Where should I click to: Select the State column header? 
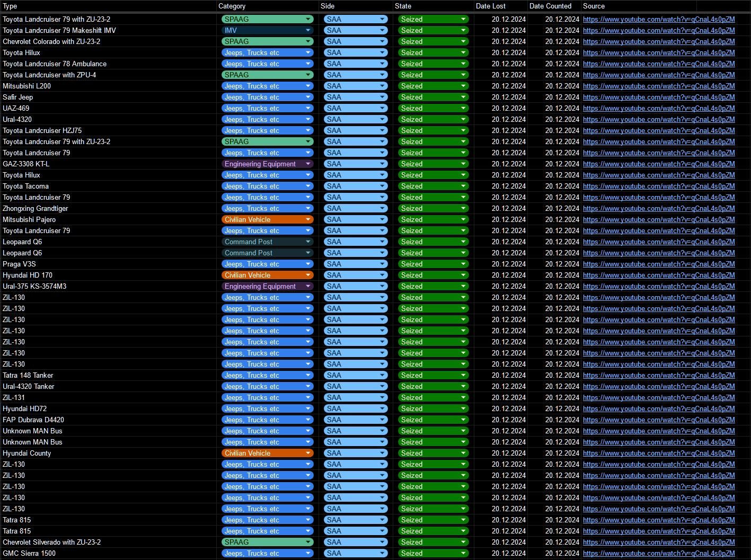point(434,6)
